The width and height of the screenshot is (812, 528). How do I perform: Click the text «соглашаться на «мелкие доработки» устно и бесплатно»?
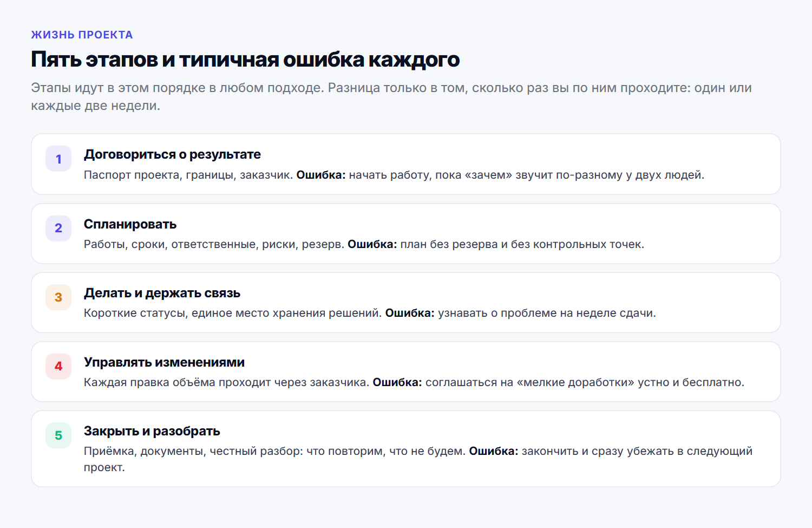tap(585, 382)
